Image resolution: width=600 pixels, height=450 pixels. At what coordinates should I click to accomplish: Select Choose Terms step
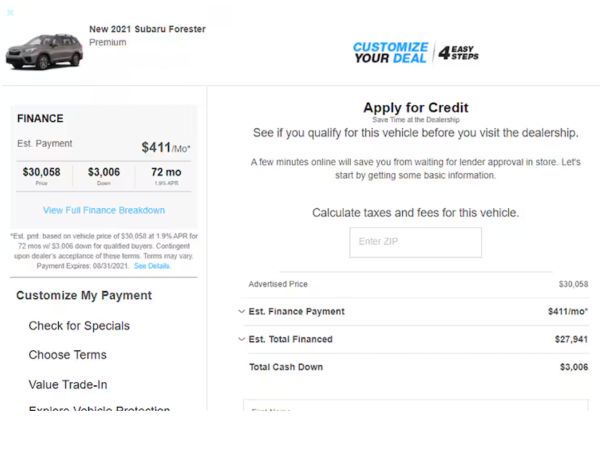point(68,355)
